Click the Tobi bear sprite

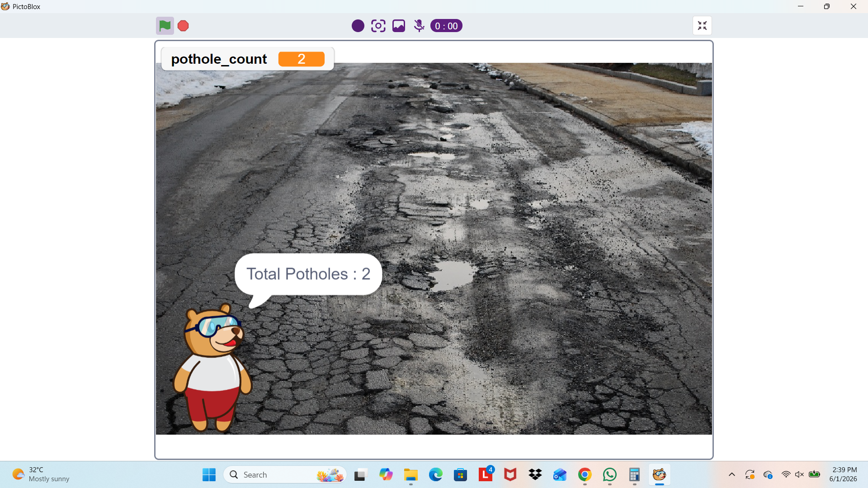click(212, 367)
